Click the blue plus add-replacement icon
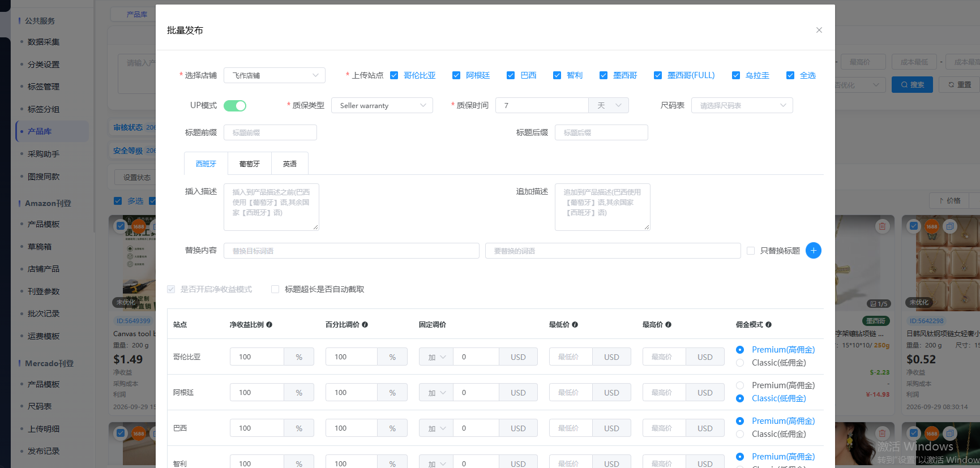The image size is (980, 468). tap(813, 250)
